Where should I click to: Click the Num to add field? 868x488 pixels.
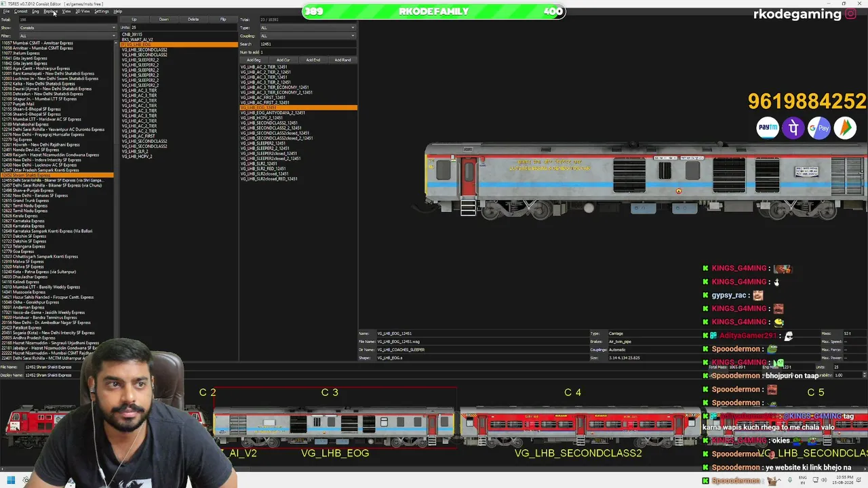click(307, 52)
